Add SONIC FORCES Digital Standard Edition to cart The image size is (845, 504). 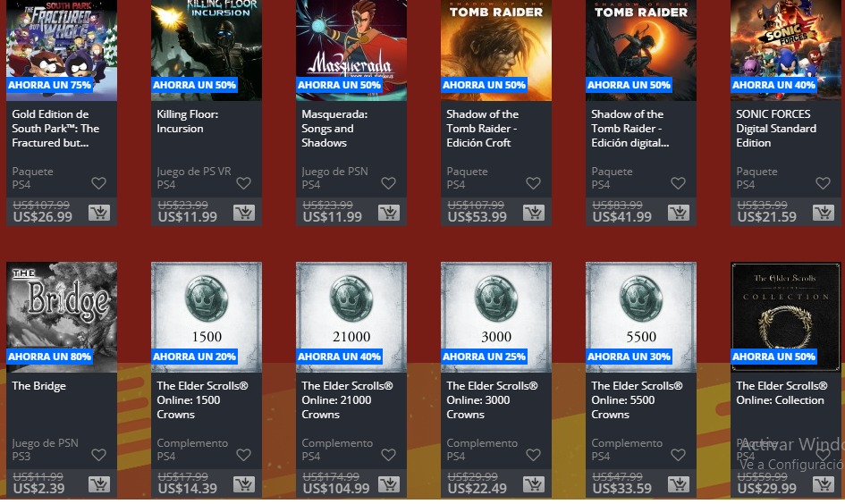(824, 214)
